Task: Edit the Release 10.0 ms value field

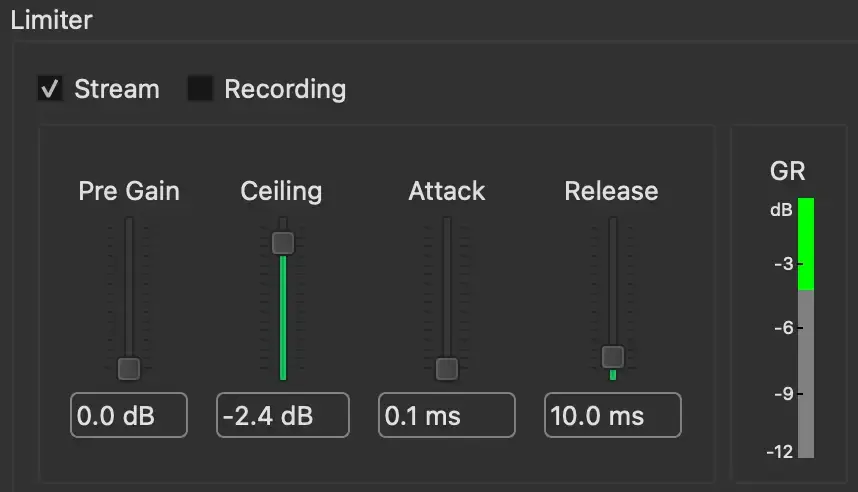Action: [613, 415]
